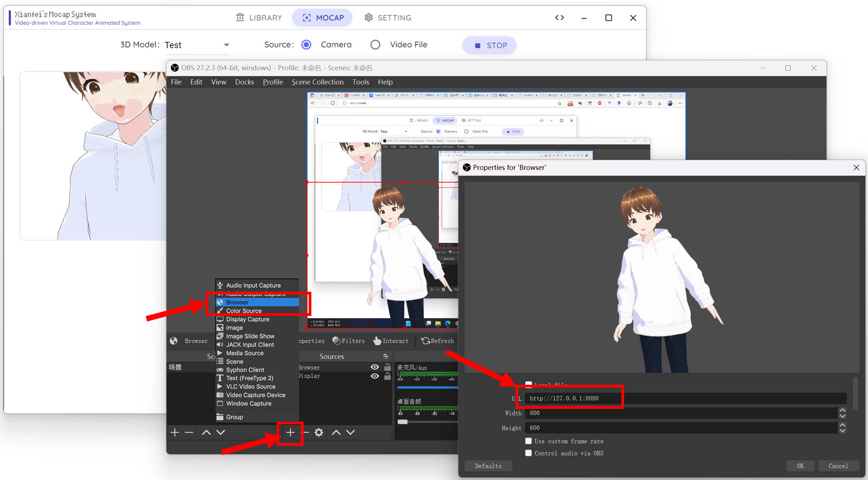Choose Window Capture from the menu
The image size is (868, 480).
point(257,403)
